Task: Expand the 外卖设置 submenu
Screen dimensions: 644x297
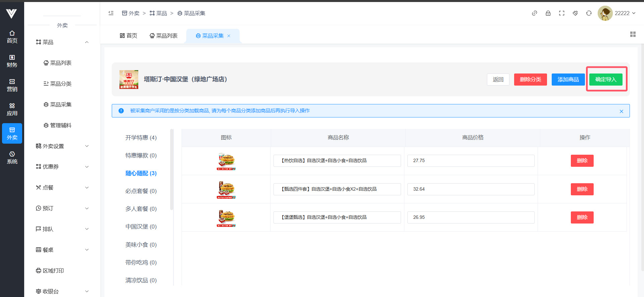Action: coord(62,146)
